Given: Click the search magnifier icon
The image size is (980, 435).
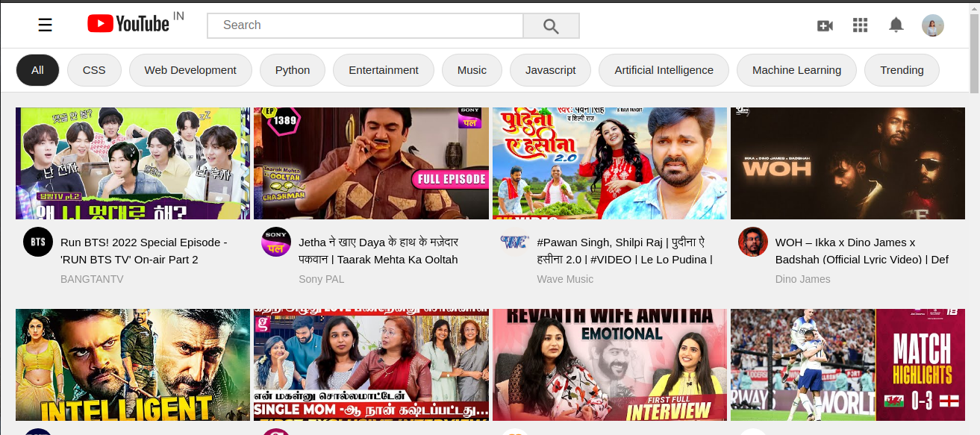Looking at the screenshot, I should (551, 25).
